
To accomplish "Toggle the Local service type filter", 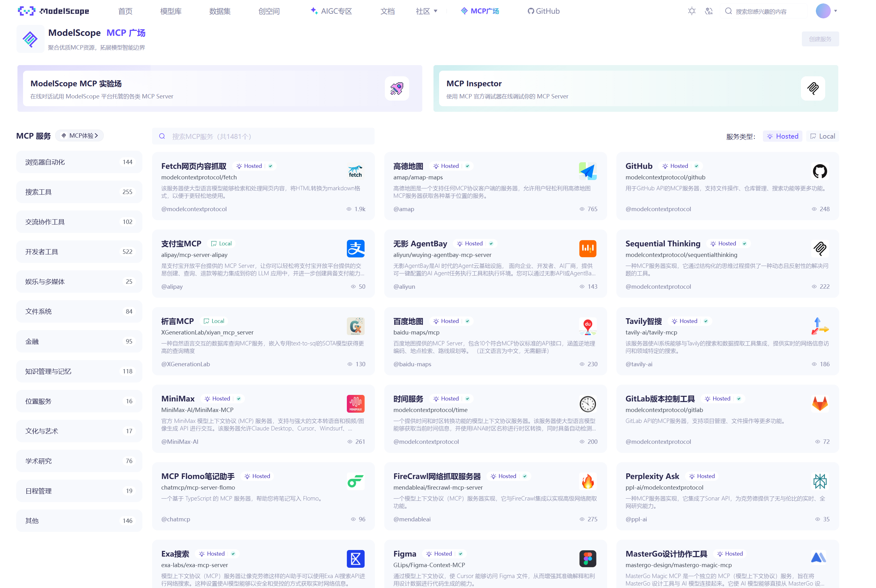I will [x=822, y=136].
